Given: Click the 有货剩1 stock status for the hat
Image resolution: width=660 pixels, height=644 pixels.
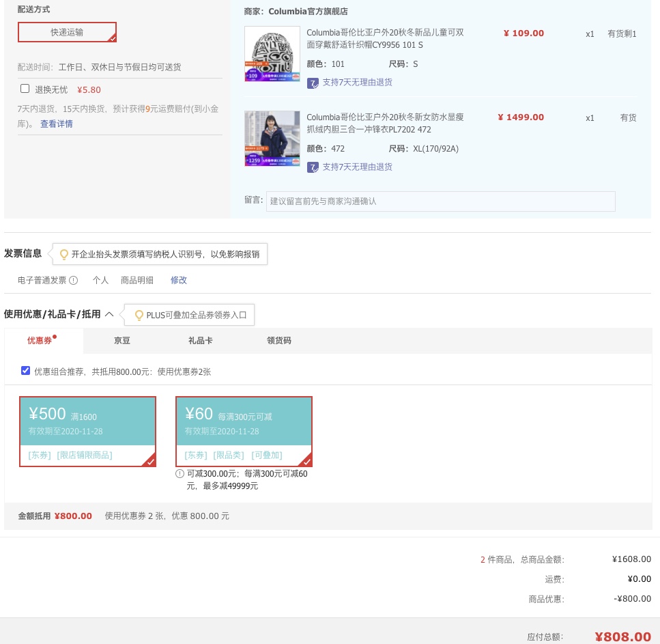Looking at the screenshot, I should [x=622, y=34].
